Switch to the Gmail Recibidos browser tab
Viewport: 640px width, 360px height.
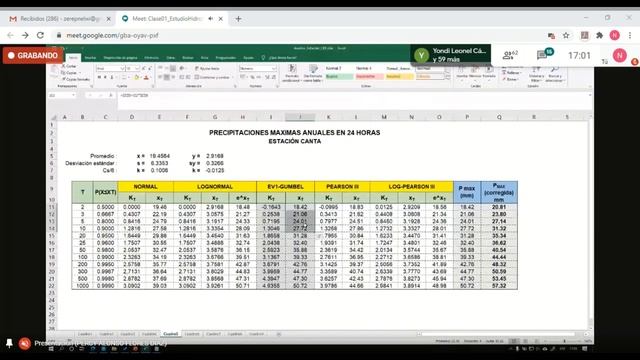pos(60,19)
